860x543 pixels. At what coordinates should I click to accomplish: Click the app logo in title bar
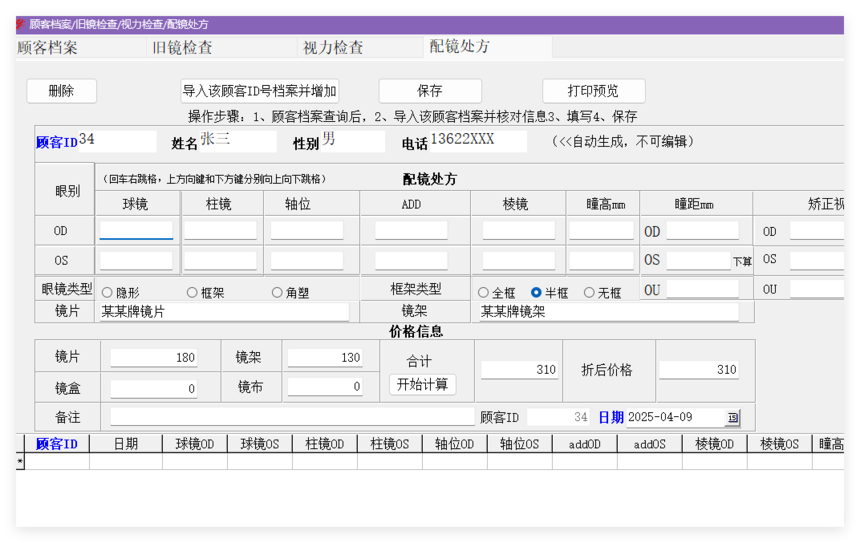tap(21, 24)
